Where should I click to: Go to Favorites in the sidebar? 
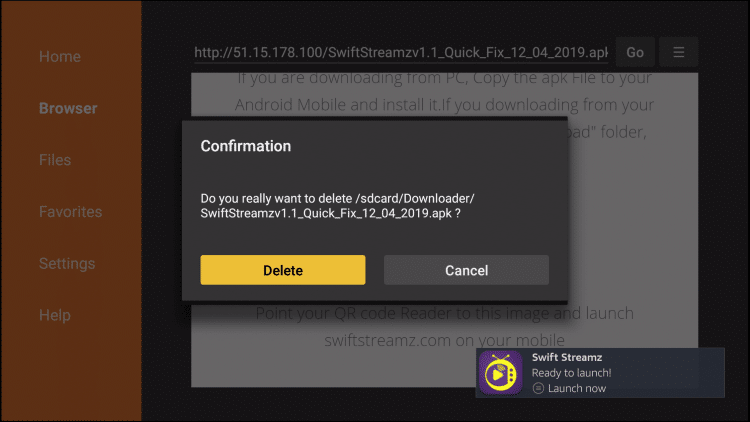click(70, 211)
